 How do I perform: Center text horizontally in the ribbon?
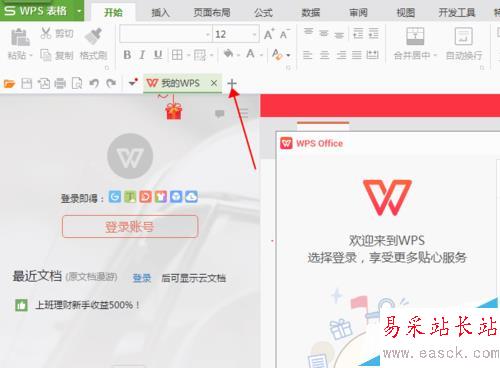tap(324, 55)
